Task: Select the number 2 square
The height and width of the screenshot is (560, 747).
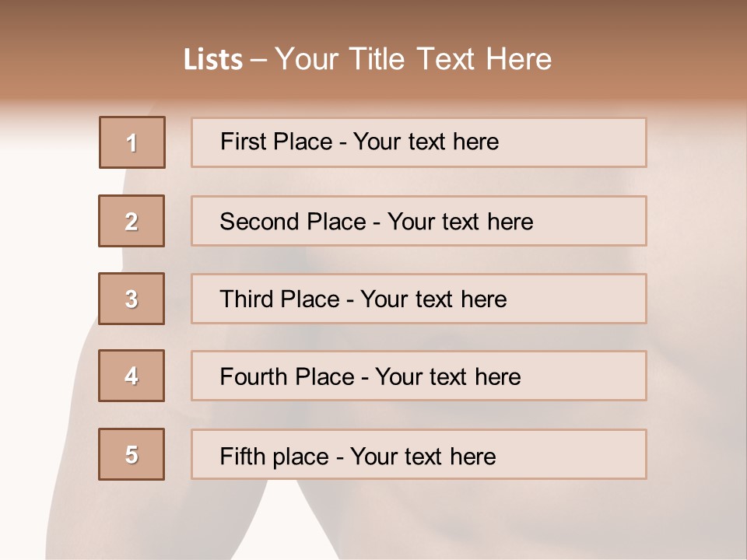Action: coord(132,221)
